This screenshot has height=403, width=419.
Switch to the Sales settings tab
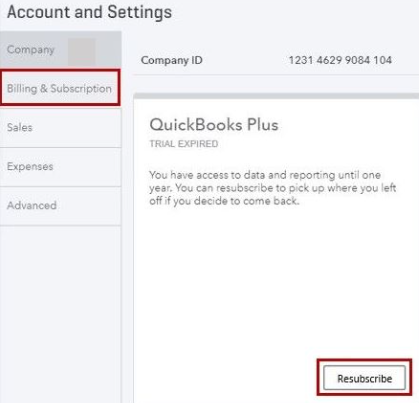tap(60, 128)
